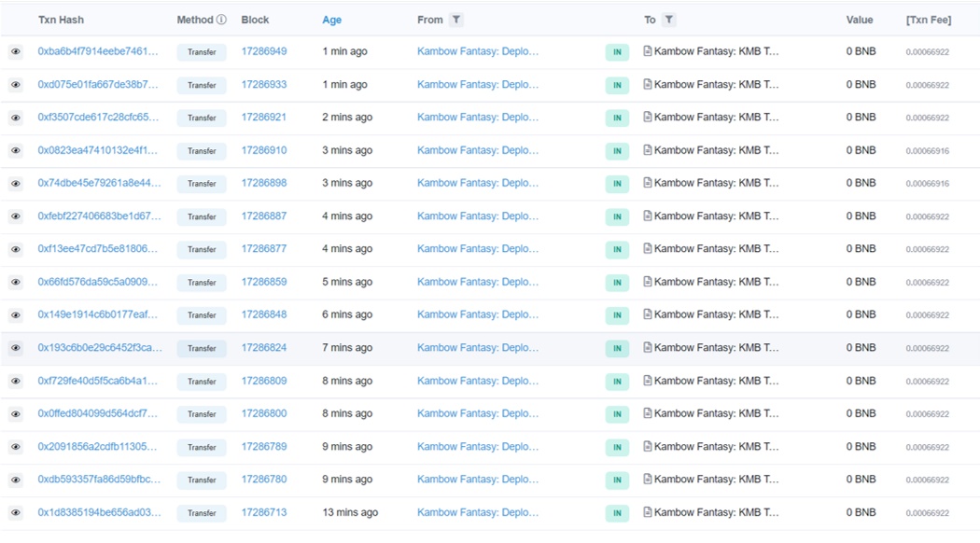
Task: Open transaction hash 0xba6b4f7914eebe7461
Action: pos(97,51)
